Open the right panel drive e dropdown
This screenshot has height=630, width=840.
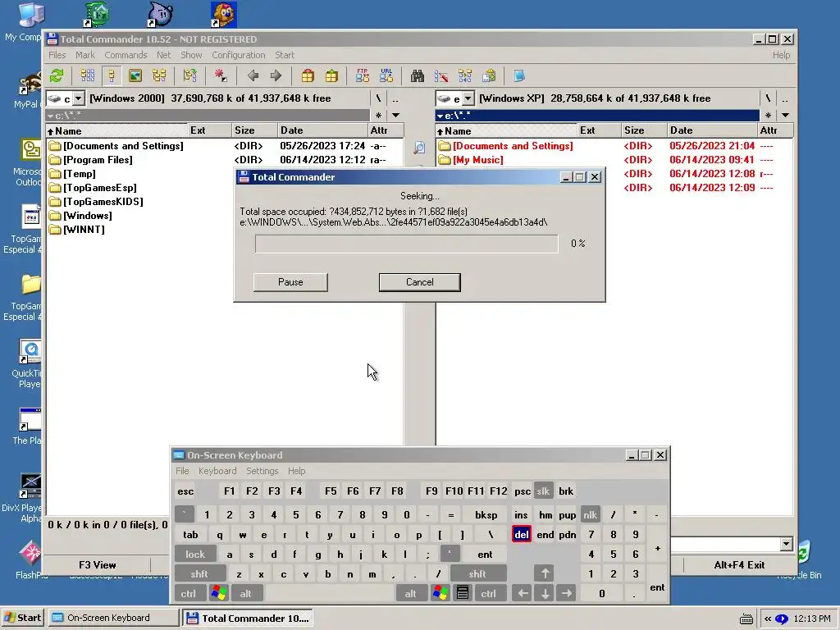point(468,98)
